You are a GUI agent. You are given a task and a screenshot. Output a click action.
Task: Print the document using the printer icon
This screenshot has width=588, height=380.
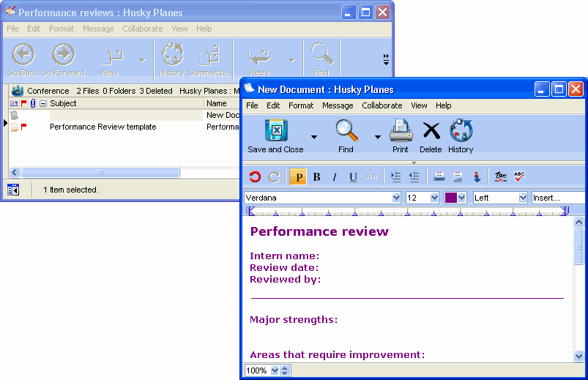coord(401,132)
